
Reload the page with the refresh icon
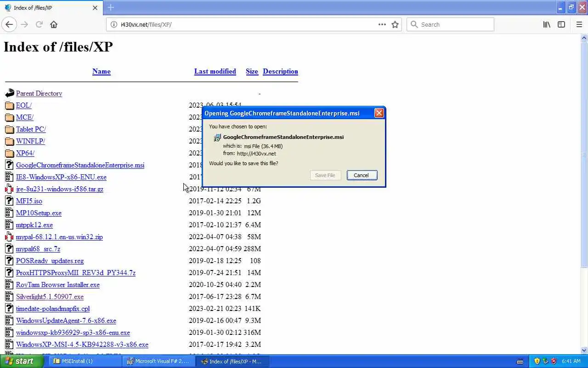39,24
